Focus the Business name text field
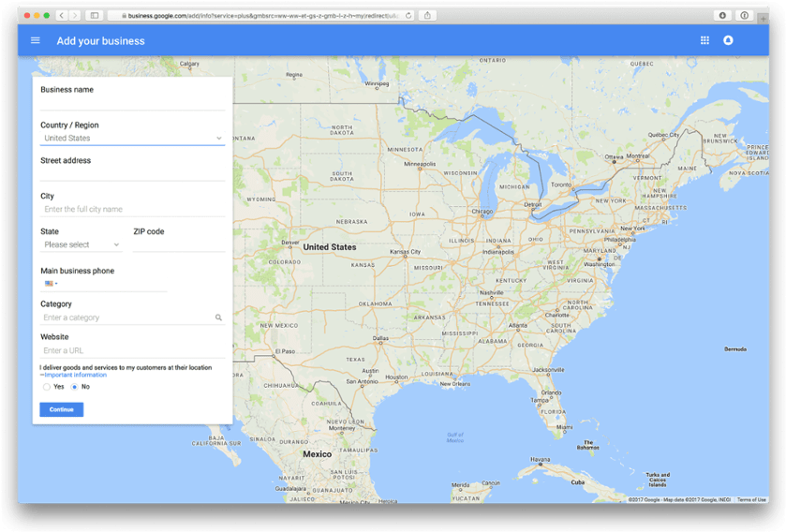 click(x=132, y=103)
